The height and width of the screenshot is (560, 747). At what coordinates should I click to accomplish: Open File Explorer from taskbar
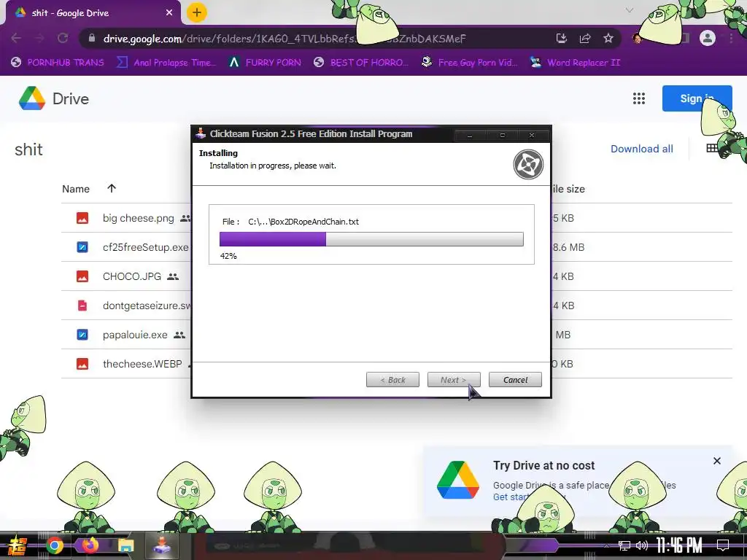(x=125, y=545)
